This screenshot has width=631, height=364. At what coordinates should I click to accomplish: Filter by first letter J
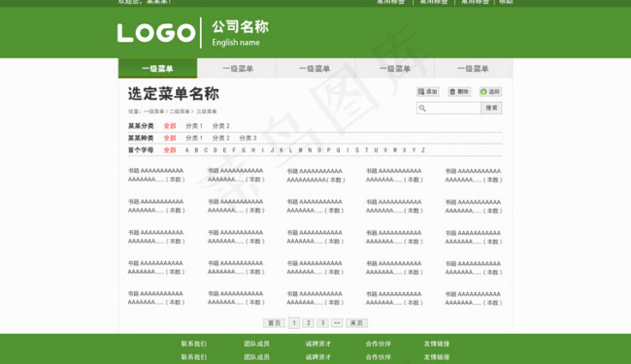(272, 150)
